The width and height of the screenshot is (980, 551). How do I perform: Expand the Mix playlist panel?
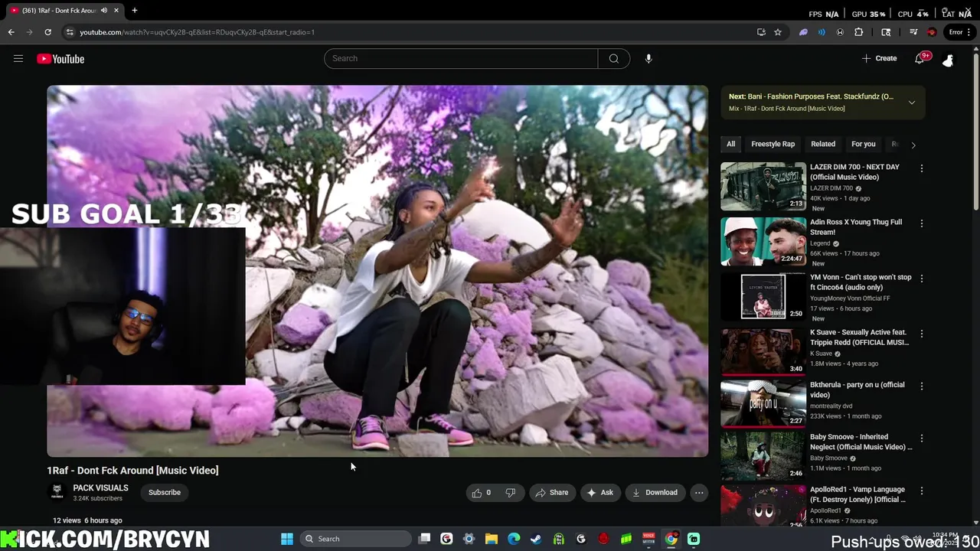(x=911, y=103)
